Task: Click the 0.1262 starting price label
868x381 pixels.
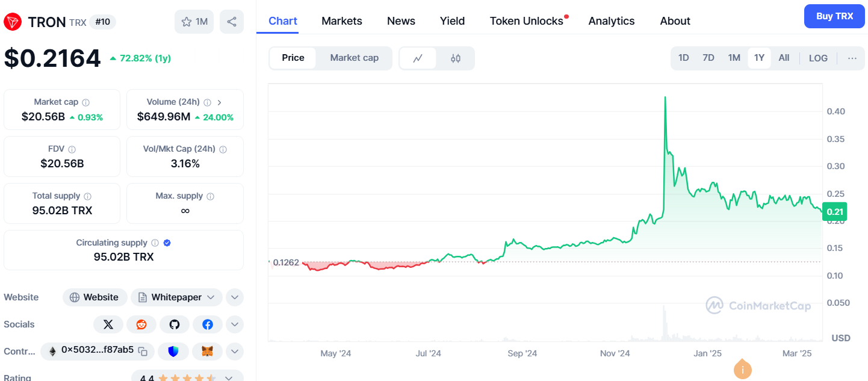Action: coord(286,262)
